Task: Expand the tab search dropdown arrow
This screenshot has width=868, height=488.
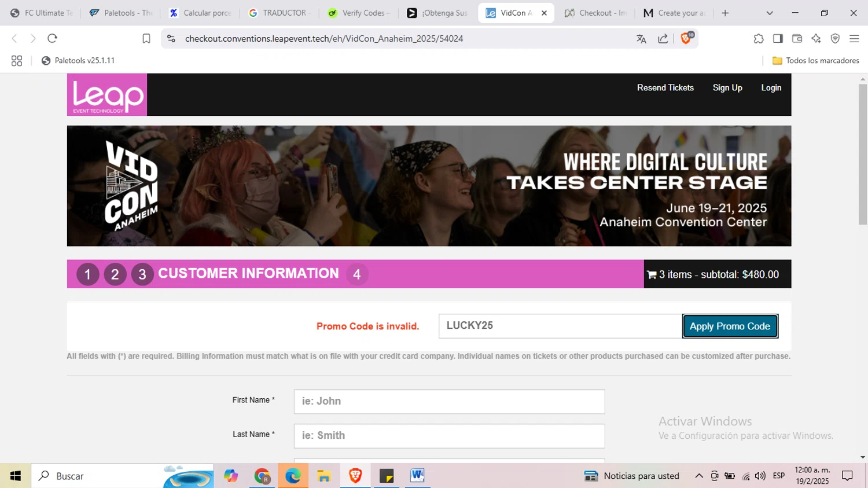Action: click(x=770, y=13)
